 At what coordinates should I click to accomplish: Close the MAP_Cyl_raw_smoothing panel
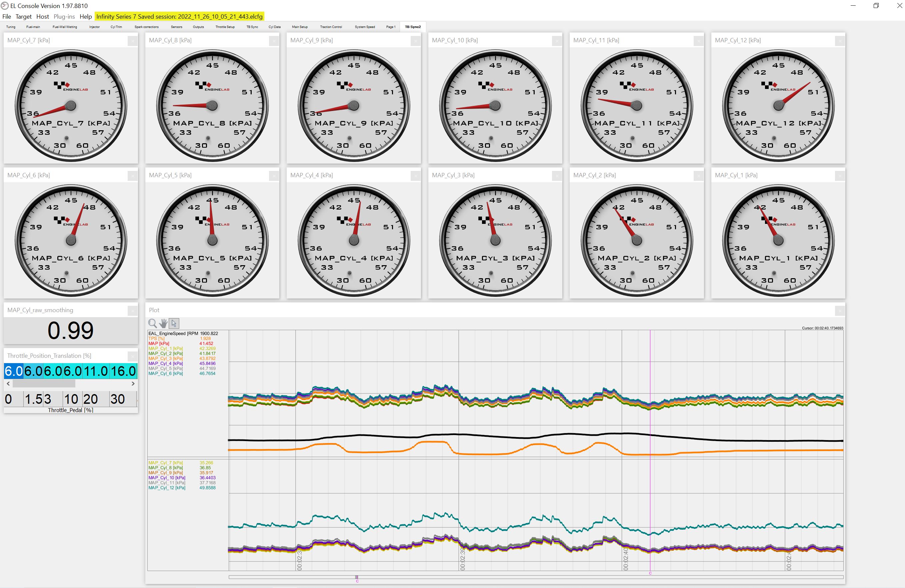pyautogui.click(x=132, y=310)
